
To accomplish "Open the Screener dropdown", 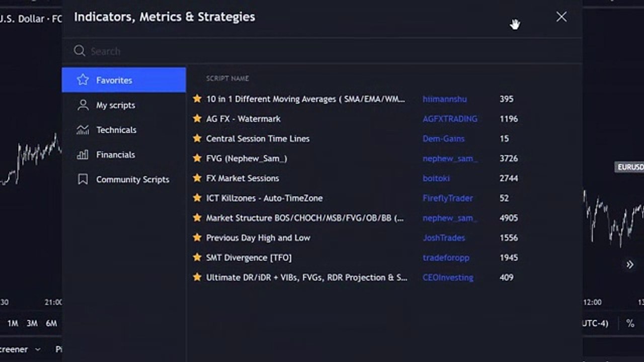I will (x=21, y=349).
